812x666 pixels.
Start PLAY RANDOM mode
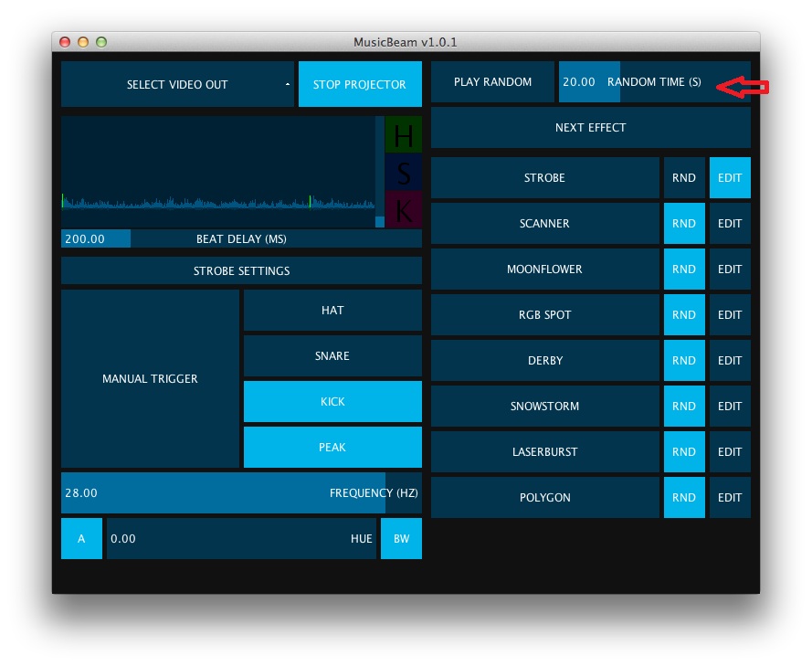tap(492, 81)
